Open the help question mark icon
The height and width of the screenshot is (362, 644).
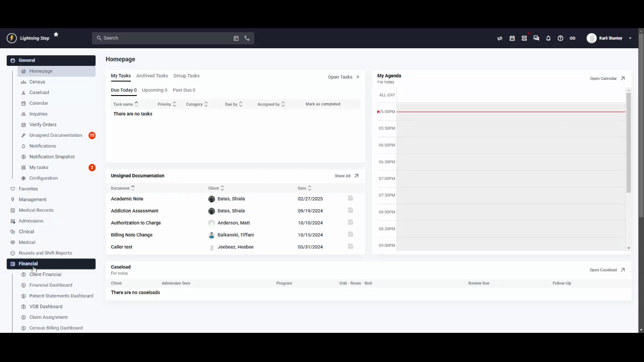pos(560,38)
